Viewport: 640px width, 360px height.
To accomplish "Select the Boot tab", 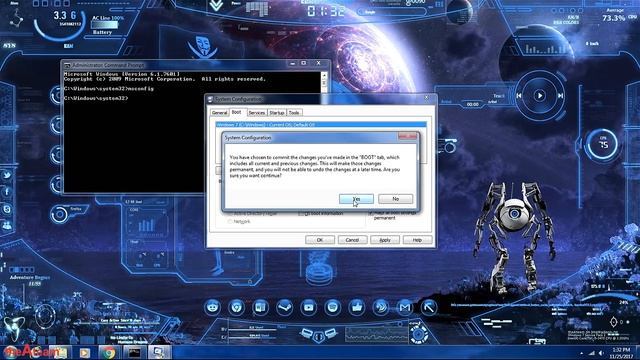I will pos(236,112).
